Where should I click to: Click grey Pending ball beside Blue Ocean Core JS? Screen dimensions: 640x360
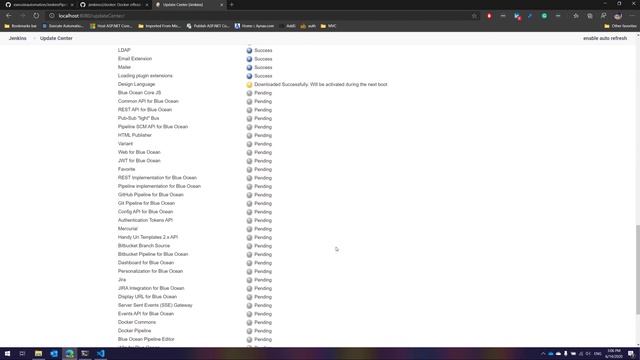click(x=249, y=93)
